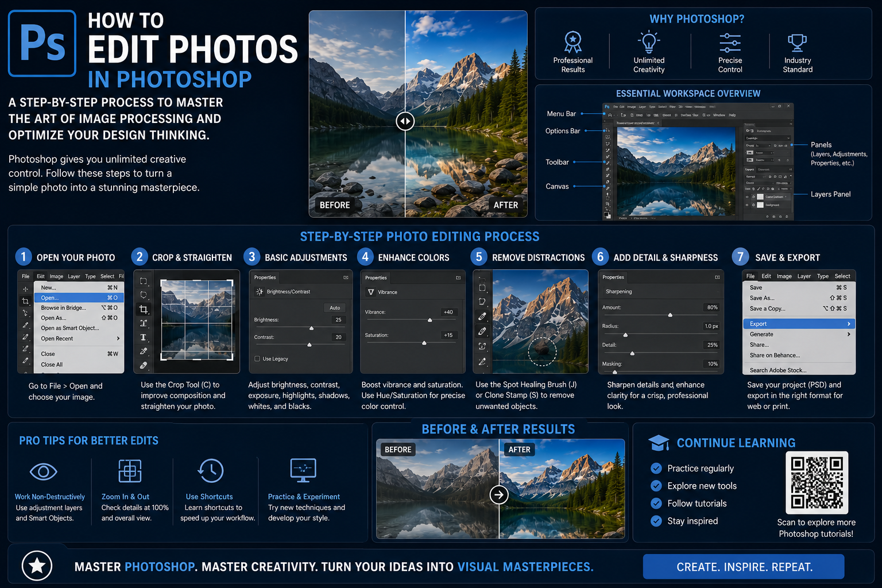The image size is (882, 588).
Task: Open the Layer menu in the Save & Export panel
Action: click(x=804, y=276)
